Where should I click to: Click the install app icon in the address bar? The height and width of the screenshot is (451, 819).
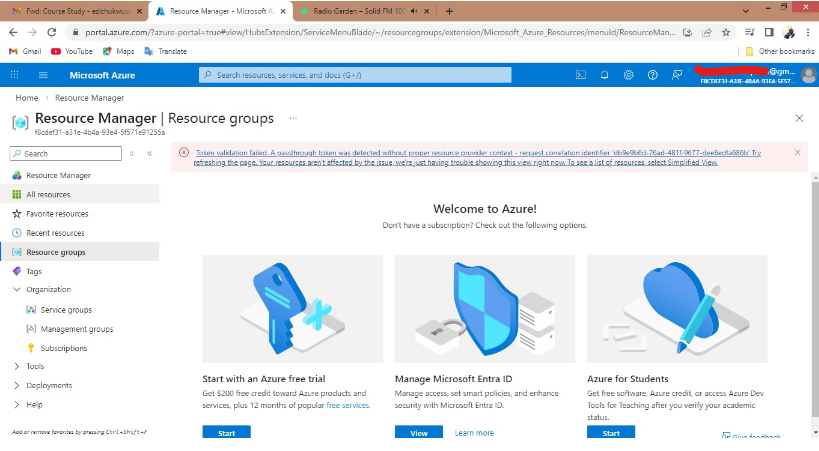click(687, 32)
